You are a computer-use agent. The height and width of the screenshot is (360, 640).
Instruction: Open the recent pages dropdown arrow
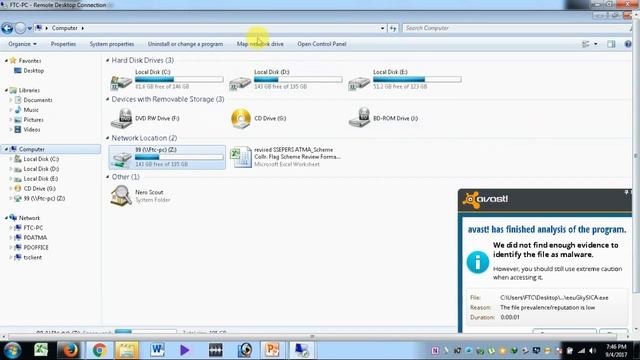click(29, 28)
